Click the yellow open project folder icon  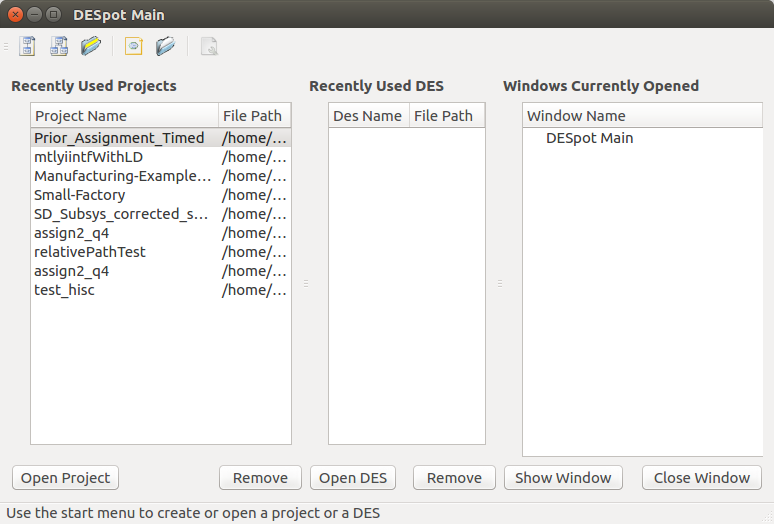tap(91, 46)
